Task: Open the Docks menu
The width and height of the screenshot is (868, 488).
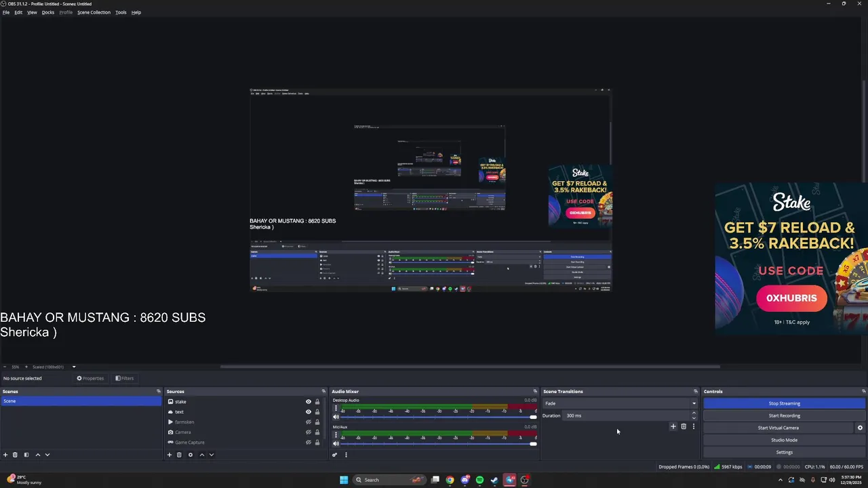Action: pos(48,12)
